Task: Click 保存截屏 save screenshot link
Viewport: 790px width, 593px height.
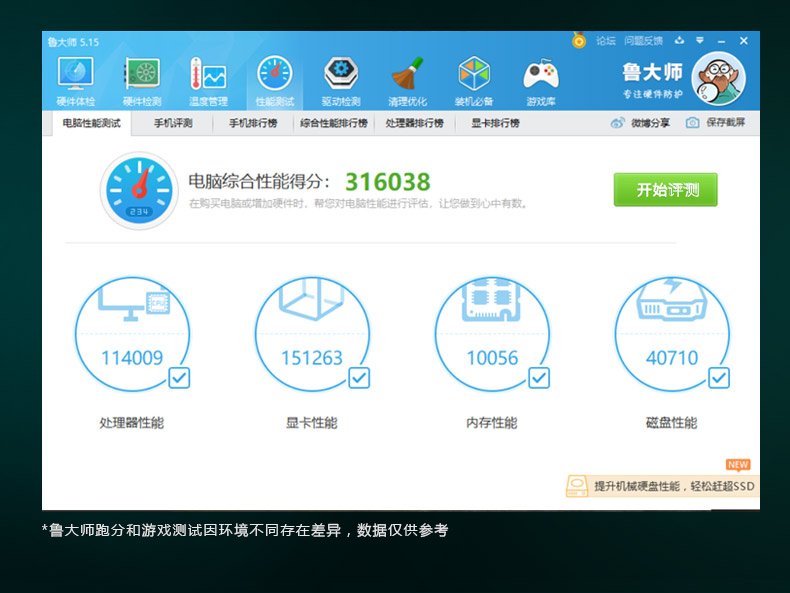Action: [726, 122]
